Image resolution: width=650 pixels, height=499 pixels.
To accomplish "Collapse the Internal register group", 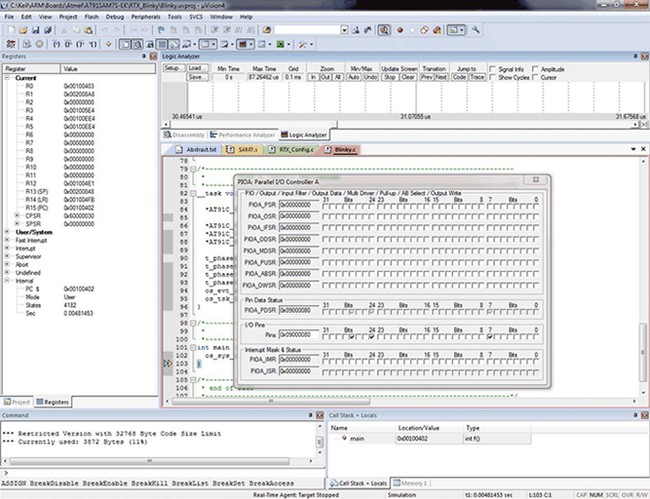I will pyautogui.click(x=7, y=281).
